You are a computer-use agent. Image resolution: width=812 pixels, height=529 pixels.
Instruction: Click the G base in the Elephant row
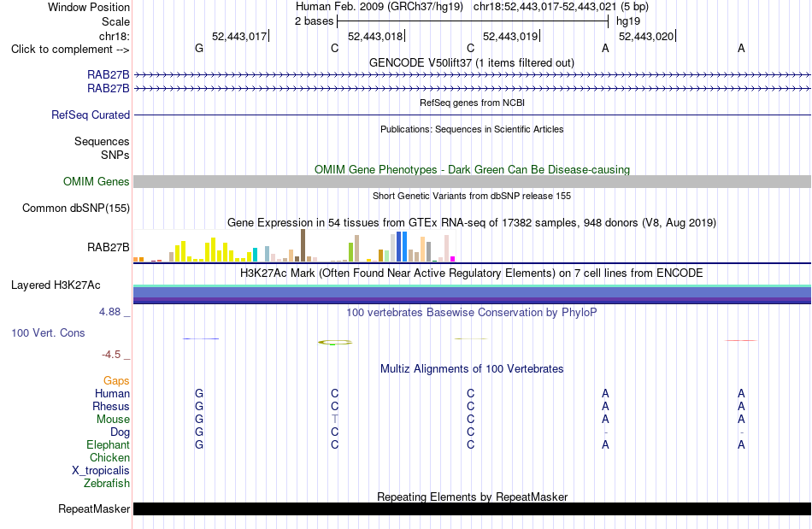point(199,444)
